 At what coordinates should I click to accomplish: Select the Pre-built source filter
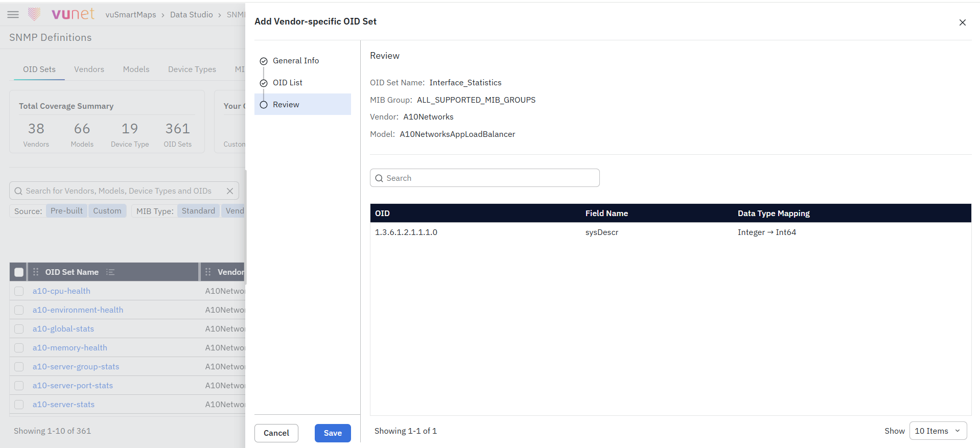pyautogui.click(x=66, y=211)
